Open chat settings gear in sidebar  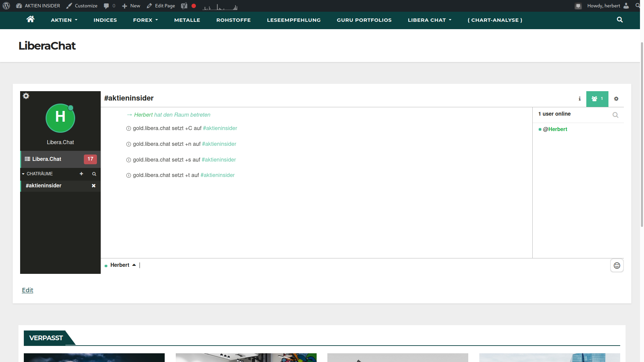pos(26,96)
